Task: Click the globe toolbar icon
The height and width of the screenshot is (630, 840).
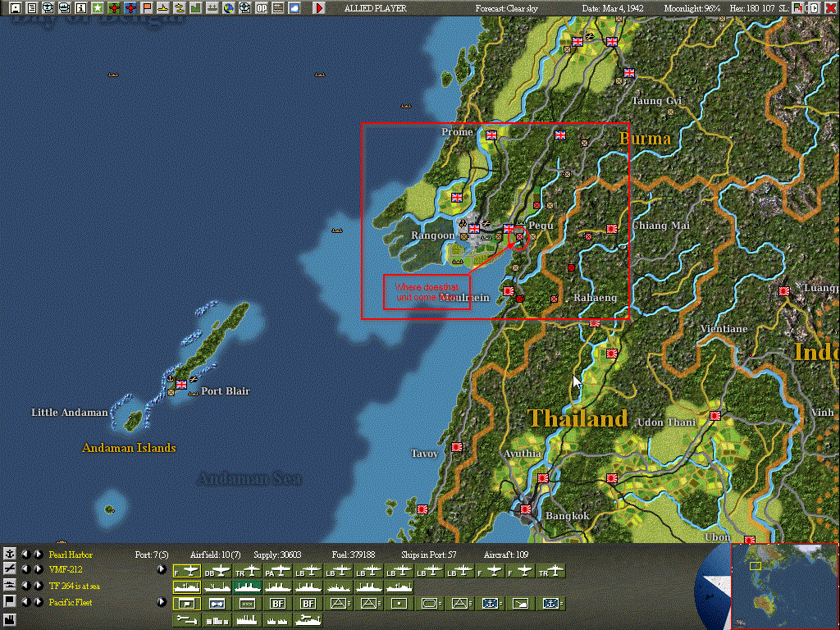Action: pos(229,8)
